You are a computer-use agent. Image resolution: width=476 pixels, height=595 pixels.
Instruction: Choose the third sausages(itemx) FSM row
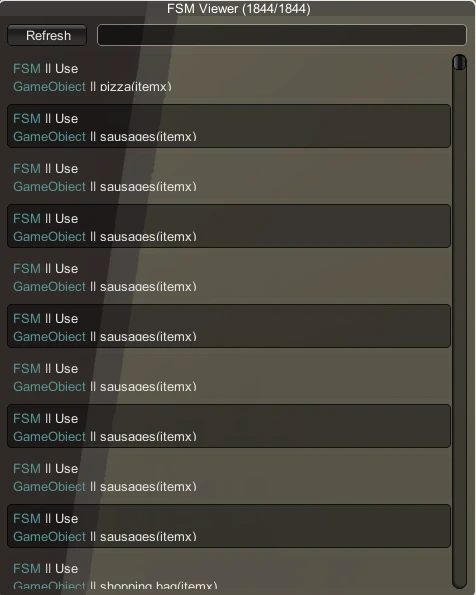click(229, 226)
